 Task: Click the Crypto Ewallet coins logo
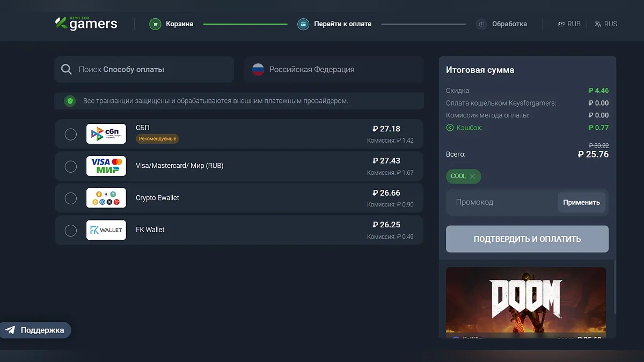[106, 198]
